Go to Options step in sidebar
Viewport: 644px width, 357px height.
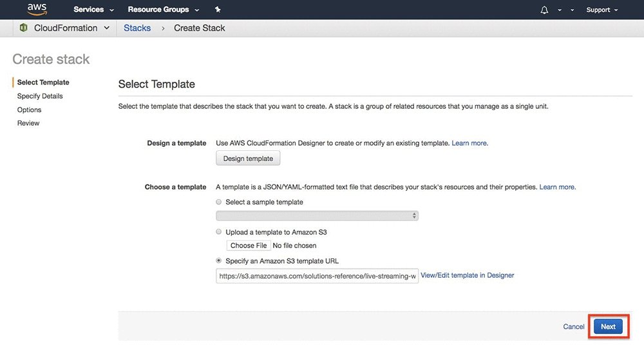pos(29,110)
